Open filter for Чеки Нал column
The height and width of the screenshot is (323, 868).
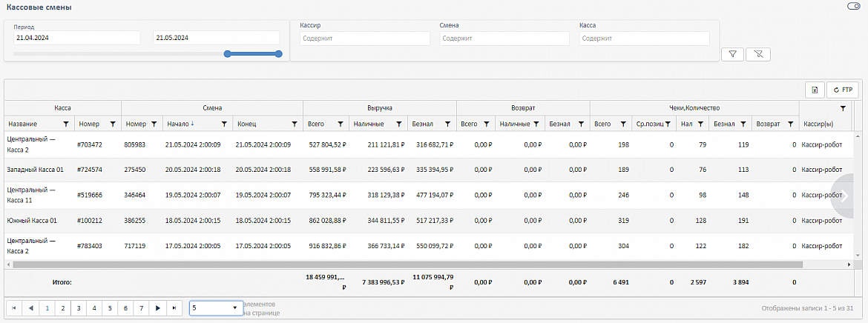(700, 124)
